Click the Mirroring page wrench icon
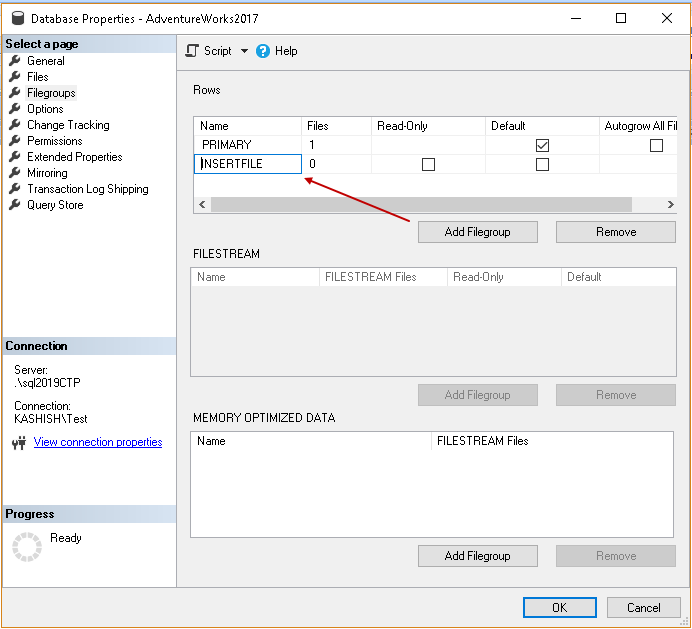Screen dimensions: 692x629 (x=15, y=173)
